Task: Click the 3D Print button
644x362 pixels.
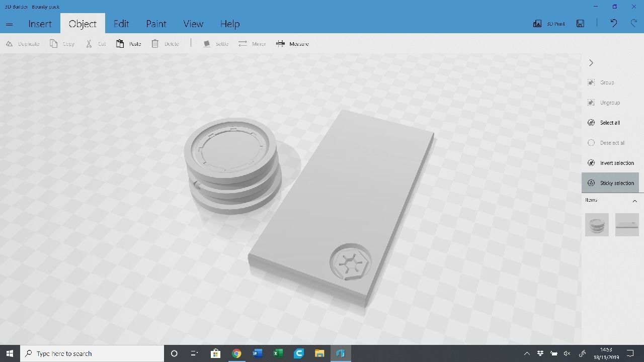Action: [549, 24]
